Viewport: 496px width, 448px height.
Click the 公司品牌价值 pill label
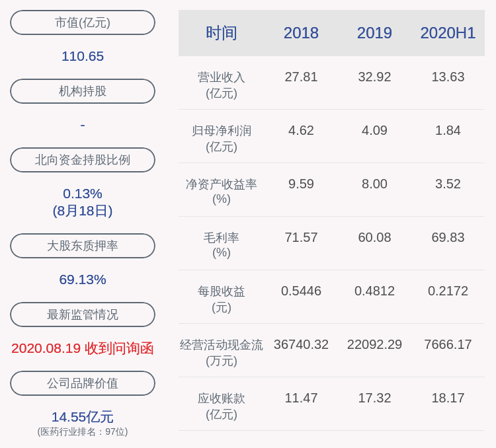click(x=83, y=383)
